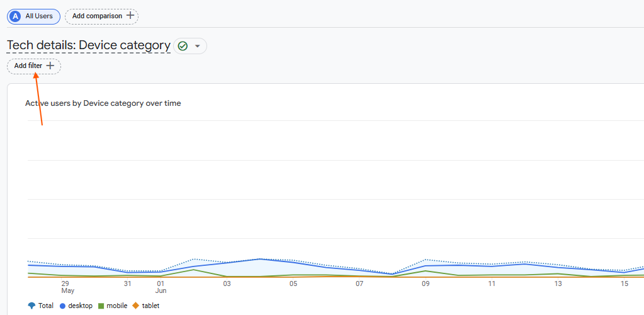This screenshot has width=644, height=315.
Task: Click the plus icon in Add comparison
Action: 130,16
